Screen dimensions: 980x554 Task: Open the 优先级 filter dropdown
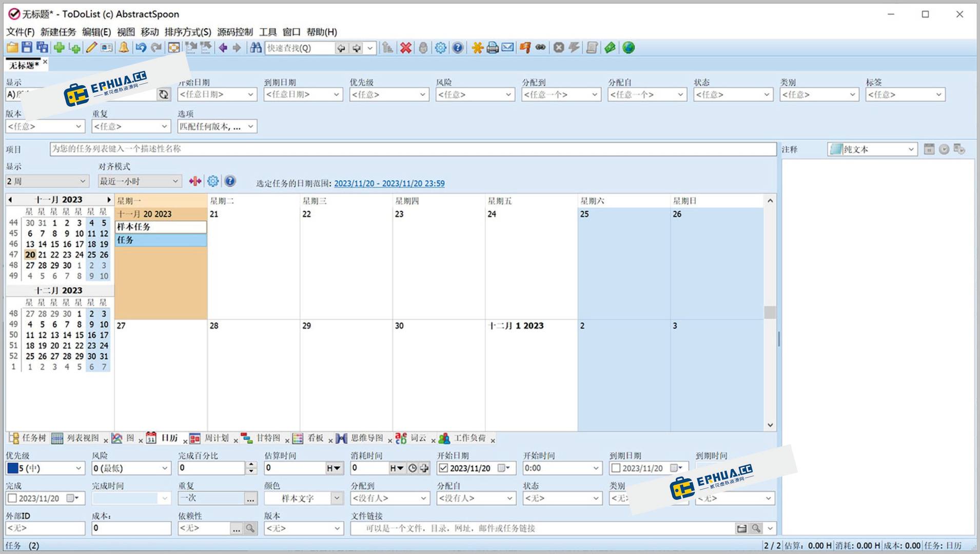388,94
